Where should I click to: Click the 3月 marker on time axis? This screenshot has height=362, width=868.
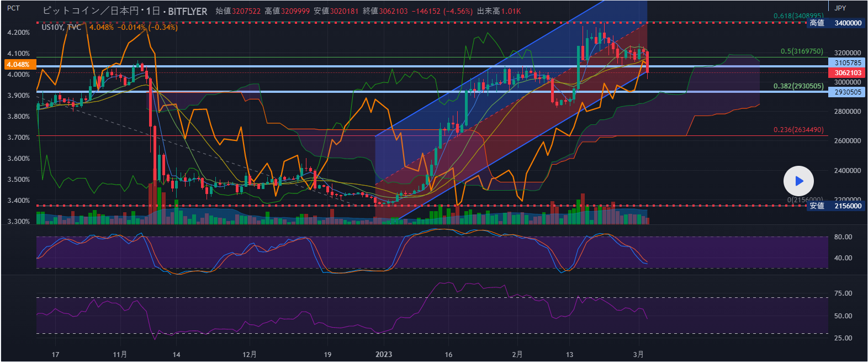[x=638, y=354]
